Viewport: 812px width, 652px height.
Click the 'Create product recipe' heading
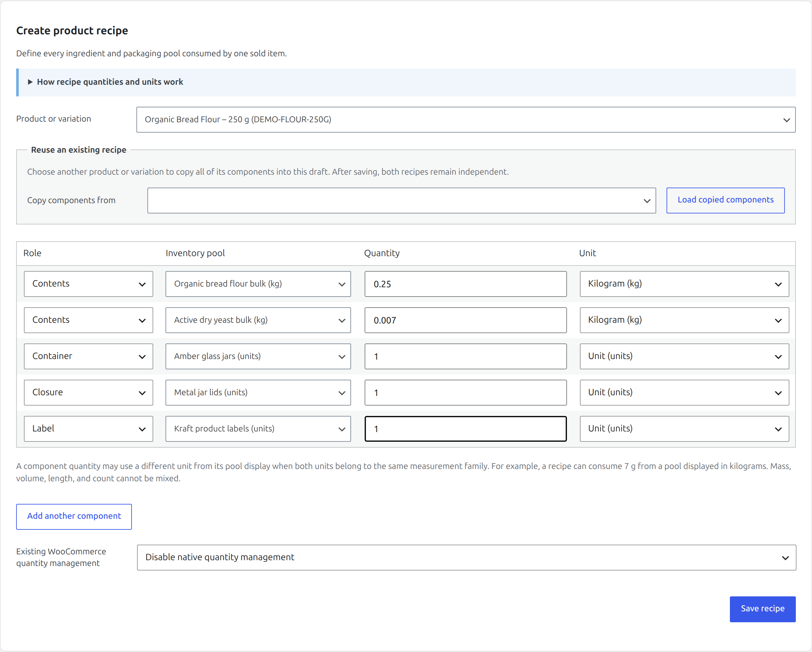pyautogui.click(x=72, y=30)
